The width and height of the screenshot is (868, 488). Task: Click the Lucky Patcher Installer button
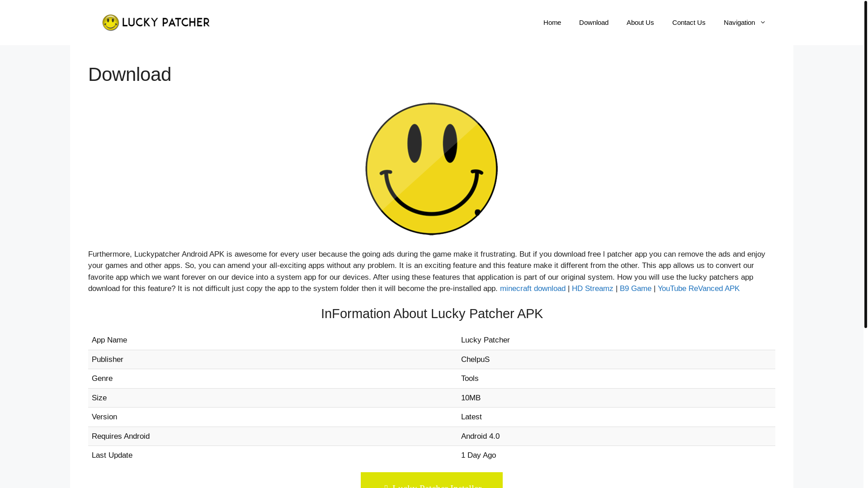[x=432, y=481]
